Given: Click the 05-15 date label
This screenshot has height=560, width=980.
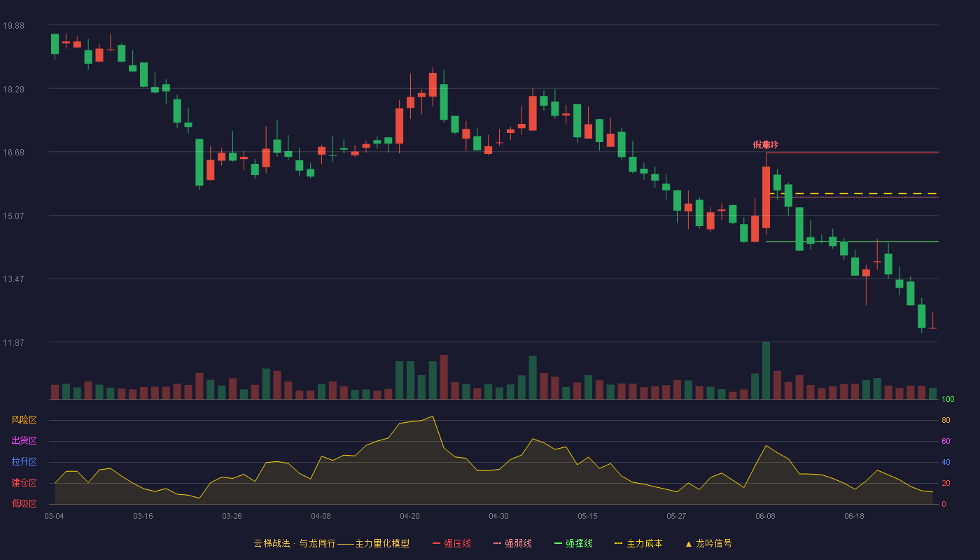Looking at the screenshot, I should point(587,516).
